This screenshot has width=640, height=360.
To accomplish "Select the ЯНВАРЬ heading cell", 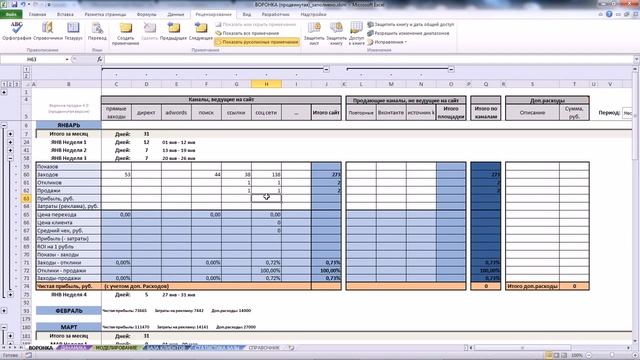I will tap(69, 125).
